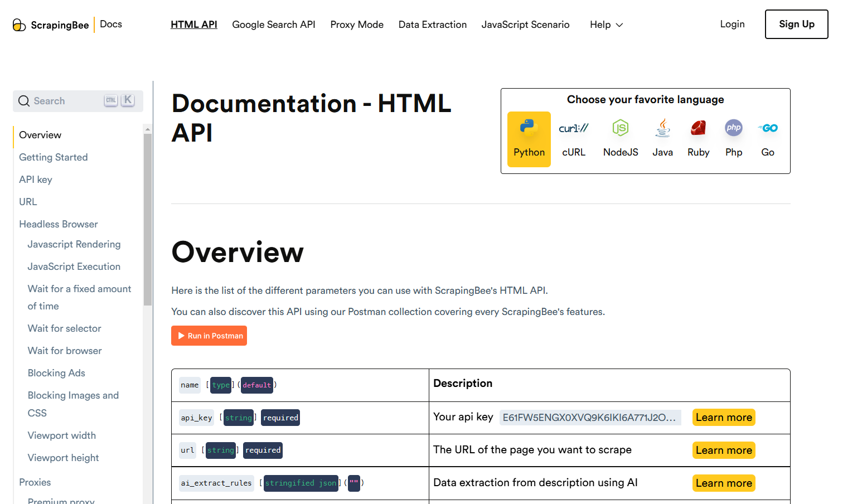
Task: Open JavaScript Scenario docs
Action: tap(525, 25)
